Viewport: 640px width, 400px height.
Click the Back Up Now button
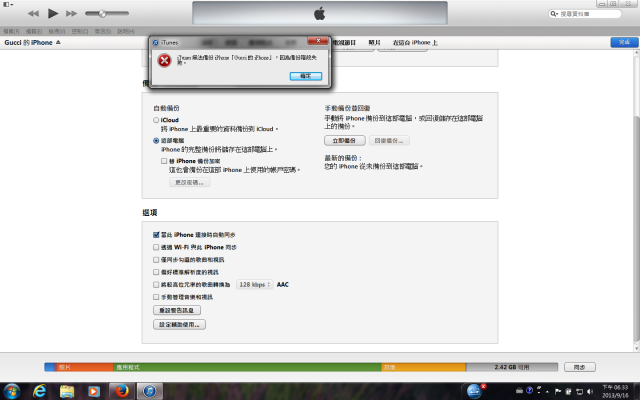[x=344, y=140]
